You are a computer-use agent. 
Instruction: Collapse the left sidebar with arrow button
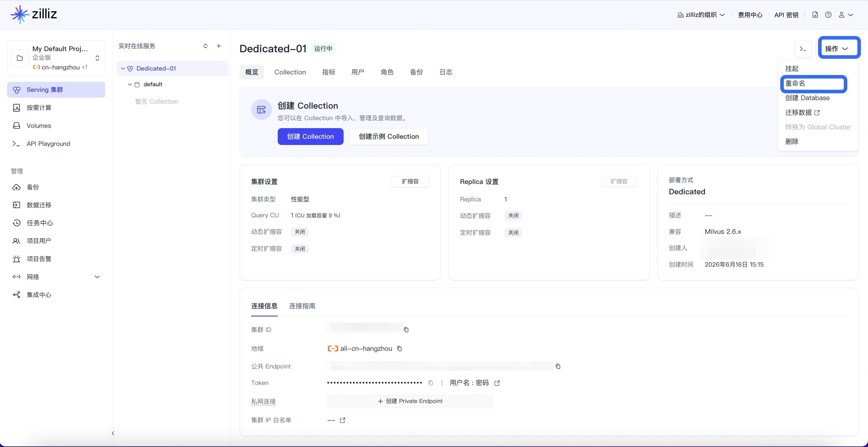(113, 433)
